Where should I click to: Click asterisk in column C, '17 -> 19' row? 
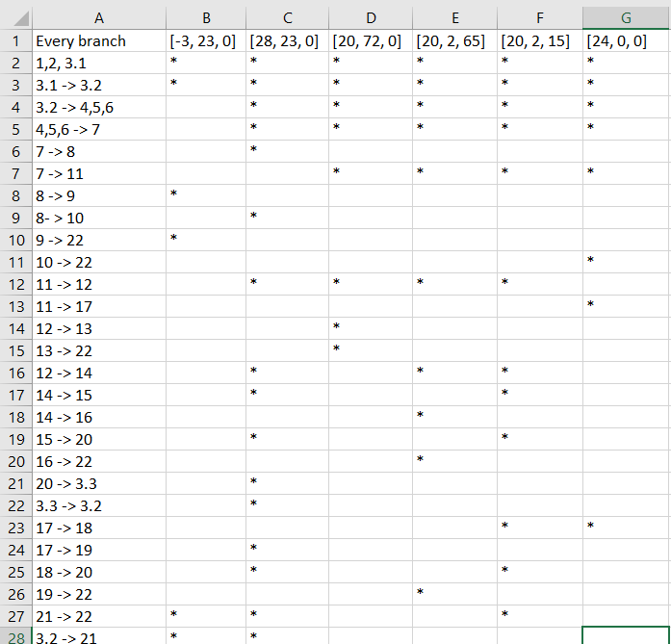pos(253,548)
